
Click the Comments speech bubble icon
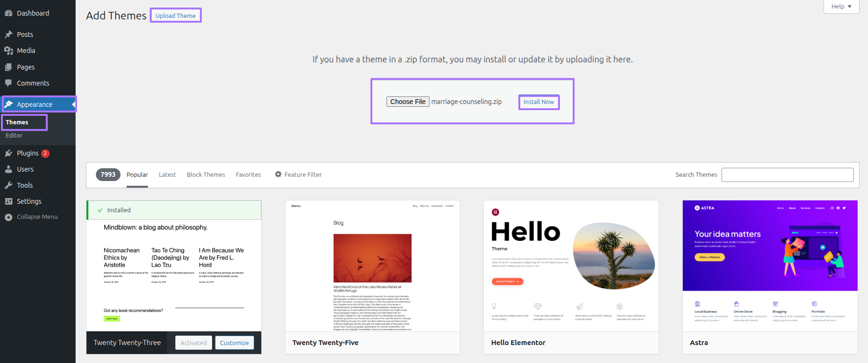(x=9, y=83)
